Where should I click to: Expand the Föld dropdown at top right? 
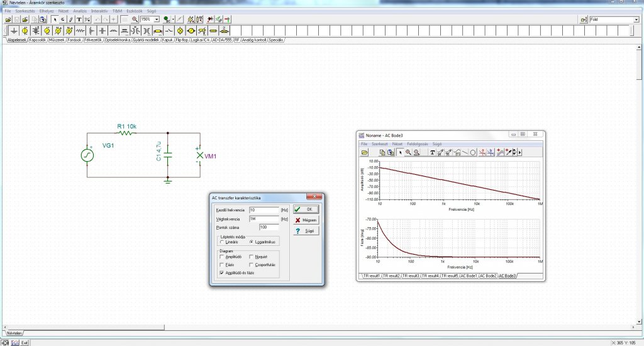pos(635,20)
